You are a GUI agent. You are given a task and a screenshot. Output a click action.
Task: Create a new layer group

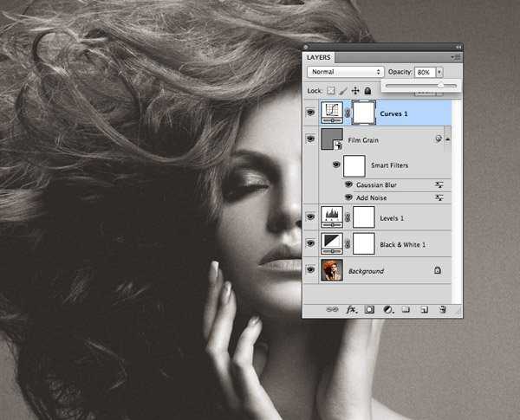(406, 308)
